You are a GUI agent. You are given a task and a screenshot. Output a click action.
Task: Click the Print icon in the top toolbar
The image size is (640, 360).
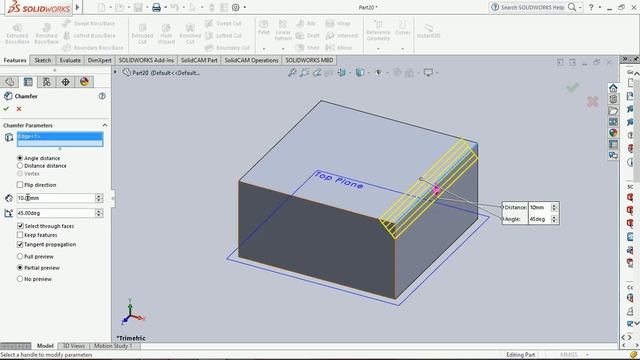click(x=156, y=7)
